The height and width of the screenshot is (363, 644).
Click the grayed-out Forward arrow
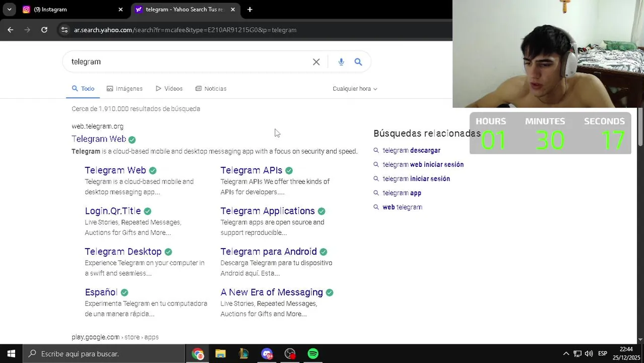coord(27,30)
